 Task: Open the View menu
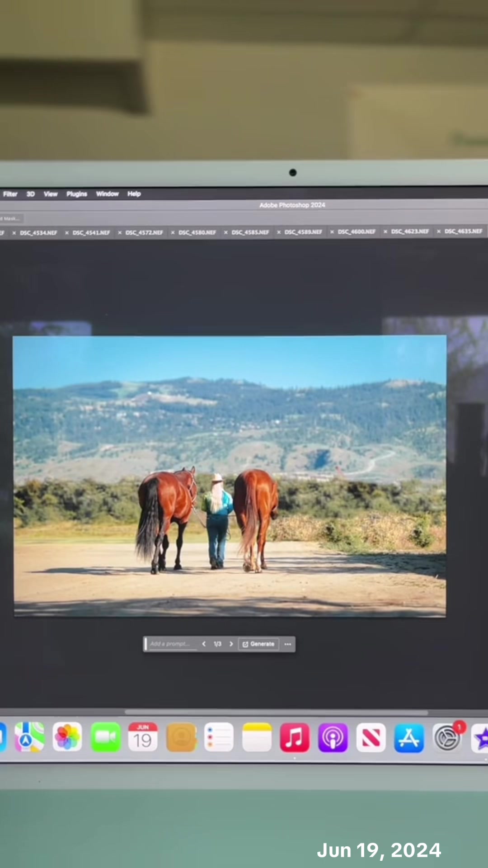point(51,194)
